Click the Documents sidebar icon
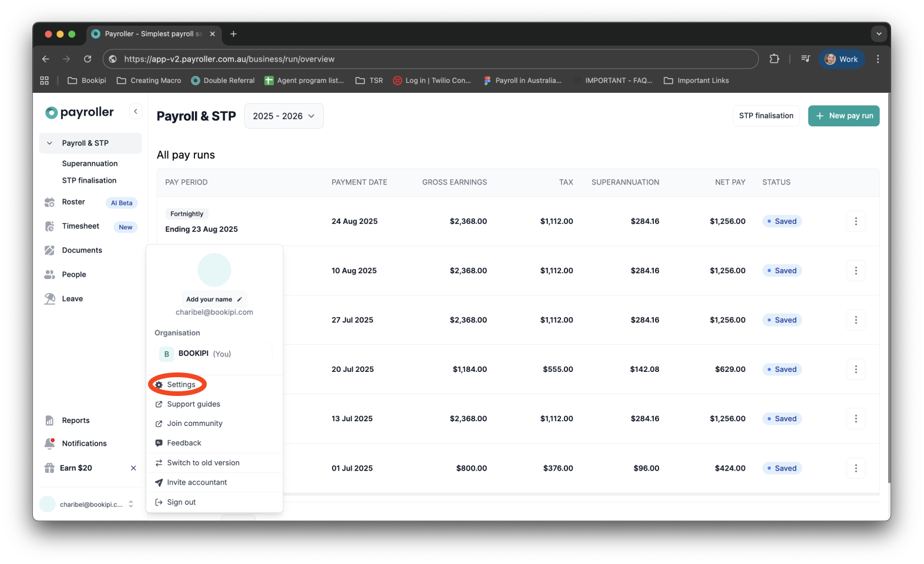 click(x=50, y=250)
